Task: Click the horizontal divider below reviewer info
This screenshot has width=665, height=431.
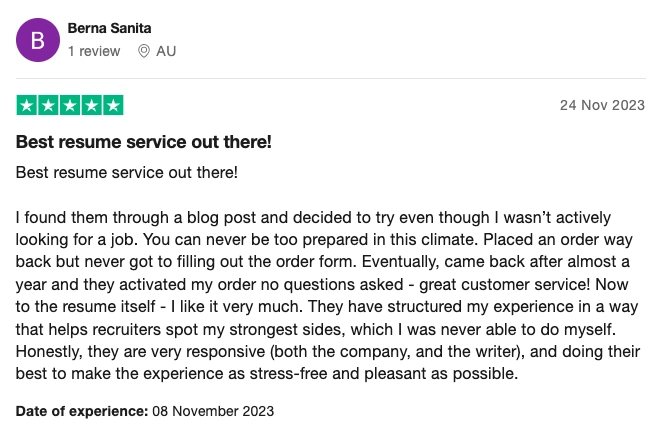Action: (x=332, y=78)
